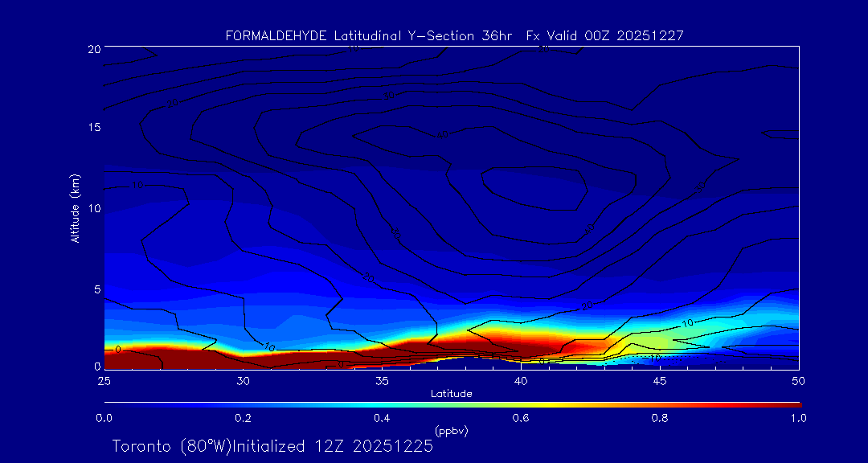
Task: Select the "(ppbv)" units label under colorbar
Action: [451, 431]
